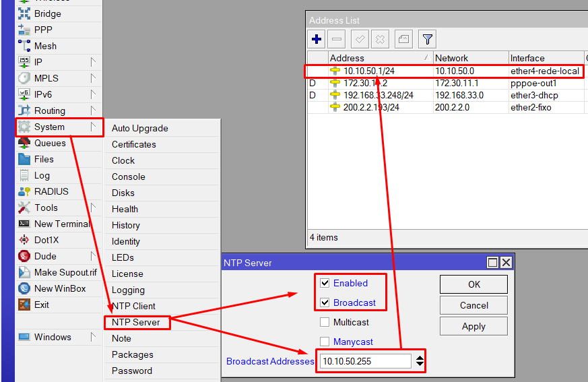Click the minus remove address icon
Image resolution: width=588 pixels, height=382 pixels.
337,39
